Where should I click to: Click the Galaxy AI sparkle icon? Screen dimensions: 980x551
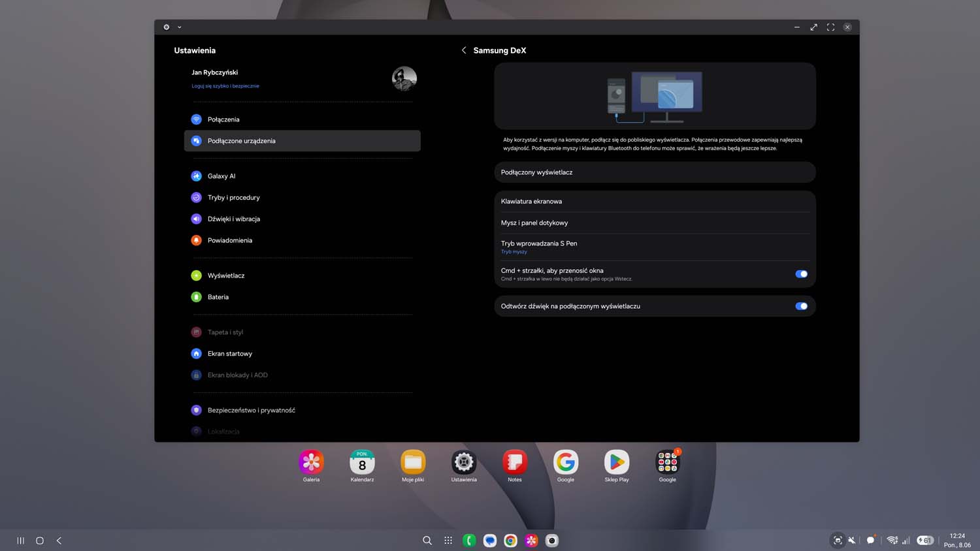pyautogui.click(x=196, y=176)
